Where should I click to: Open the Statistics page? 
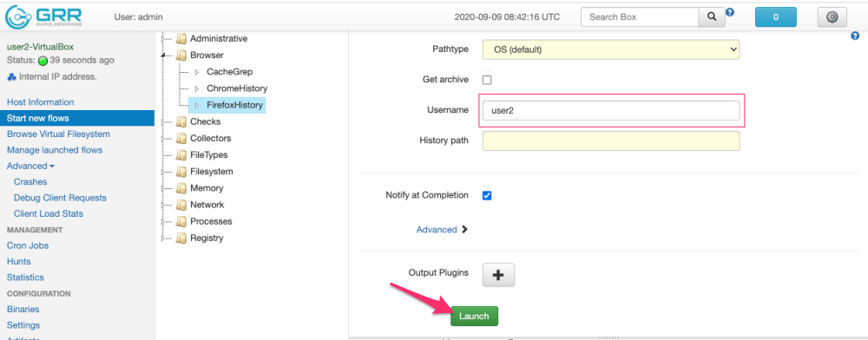pyautogui.click(x=25, y=278)
